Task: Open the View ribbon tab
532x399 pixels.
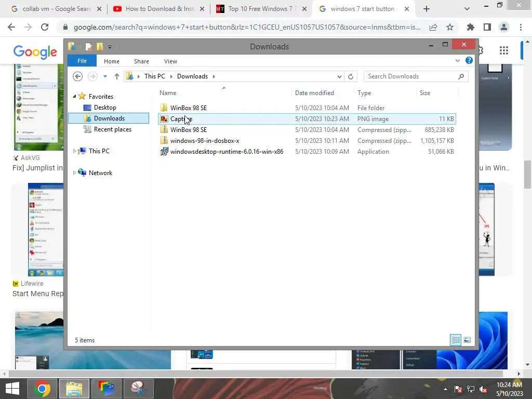Action: pyautogui.click(x=170, y=61)
